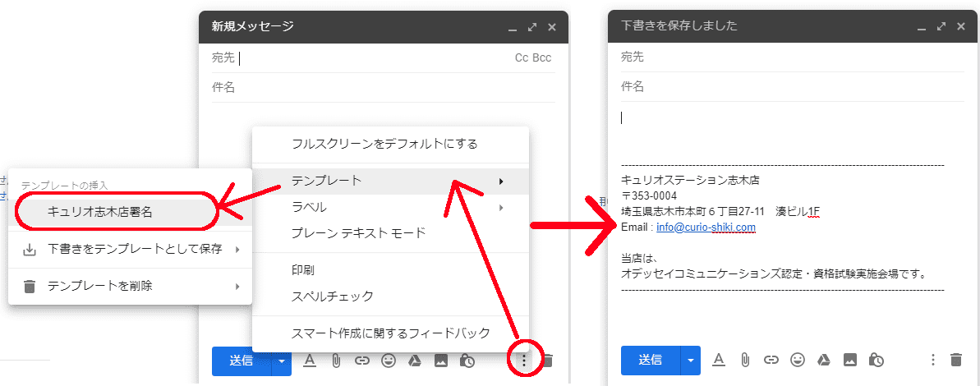Close the New Message window
This screenshot has height=386, width=980.
(x=552, y=27)
